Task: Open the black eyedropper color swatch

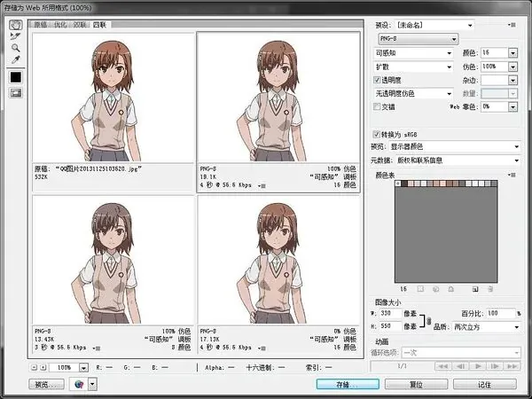Action: pyautogui.click(x=16, y=77)
